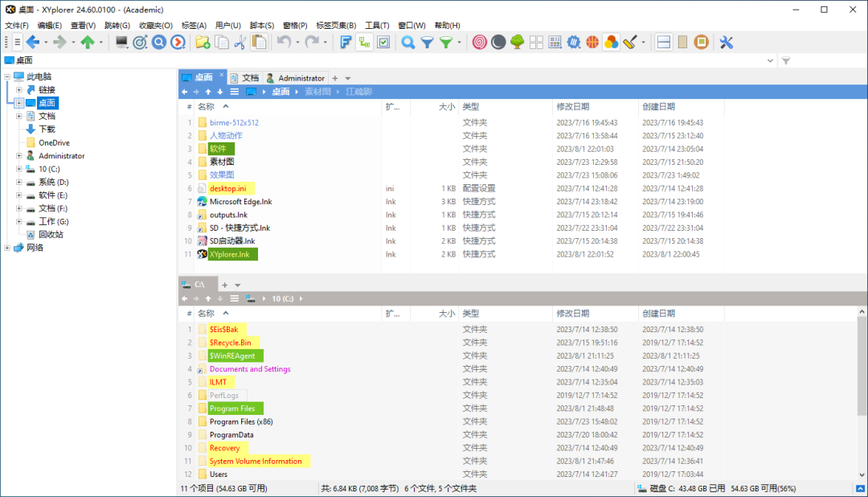Image resolution: width=868 pixels, height=497 pixels.
Task: Toggle the dual pane button
Action: click(664, 42)
